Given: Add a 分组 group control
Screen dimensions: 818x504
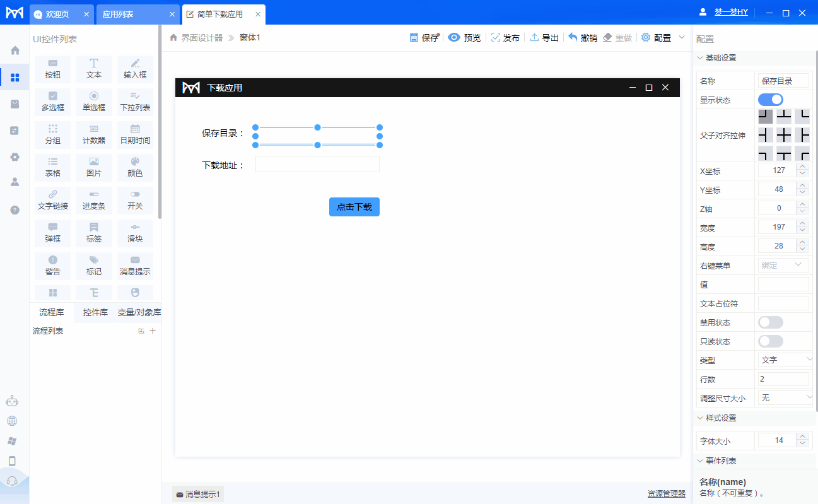Looking at the screenshot, I should point(53,134).
